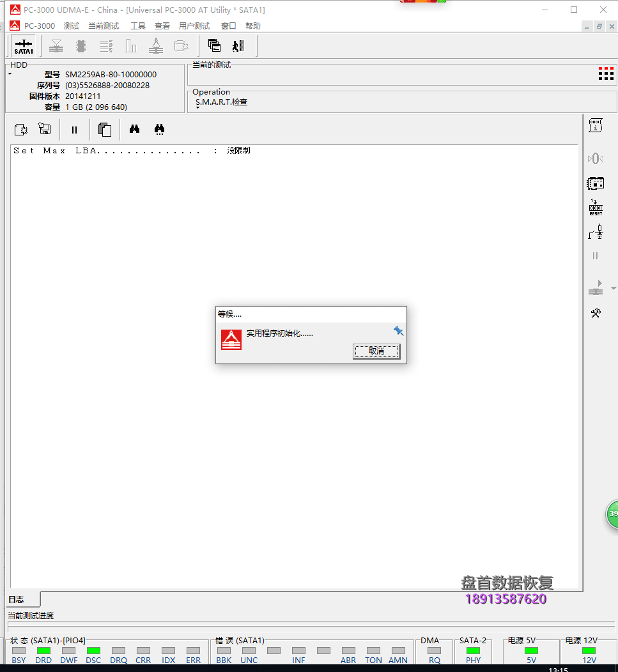This screenshot has width=618, height=672.
Task: Open the 窗口 menu
Action: tap(229, 26)
